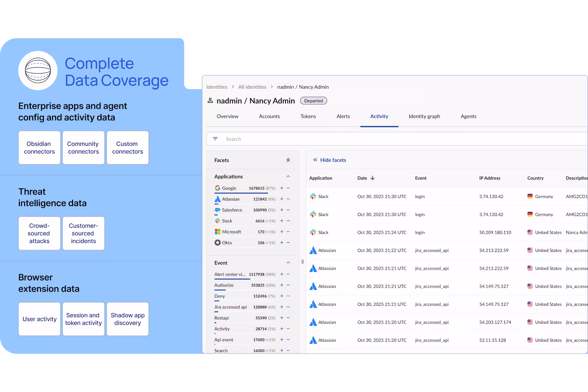This screenshot has height=392, width=588.
Task: Include Atlassian facet with its plus icon
Action: pos(282,199)
